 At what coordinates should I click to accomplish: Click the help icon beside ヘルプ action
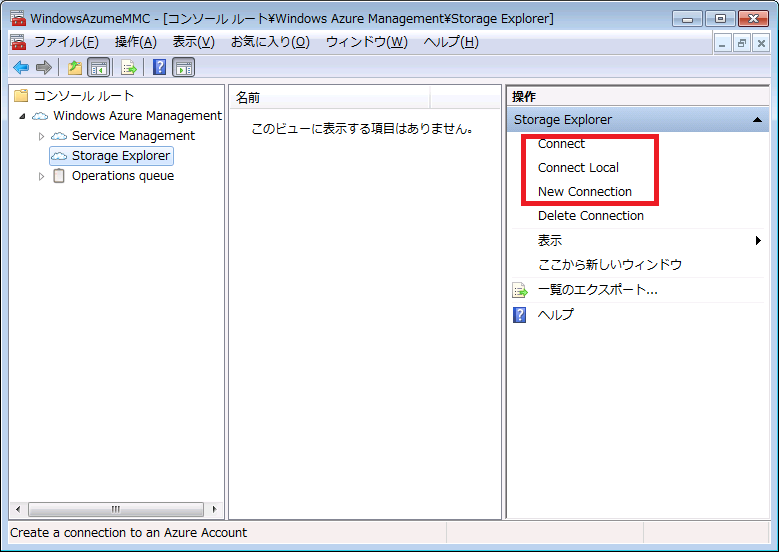click(x=519, y=315)
